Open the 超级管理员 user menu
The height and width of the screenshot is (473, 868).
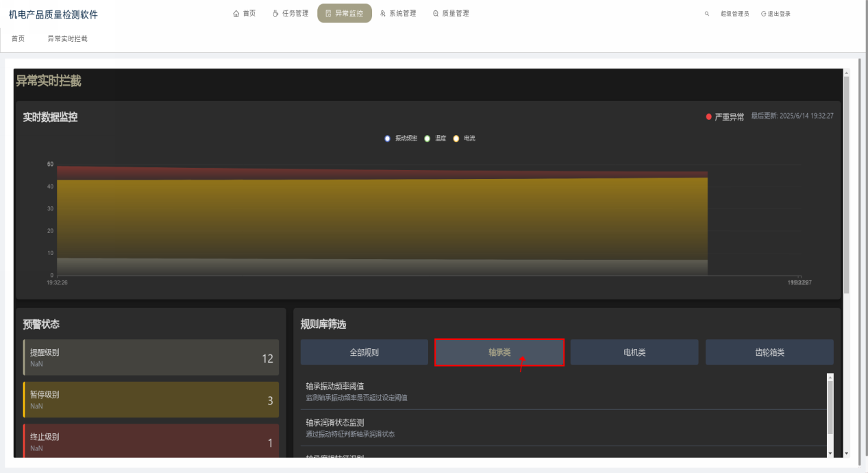coord(734,14)
